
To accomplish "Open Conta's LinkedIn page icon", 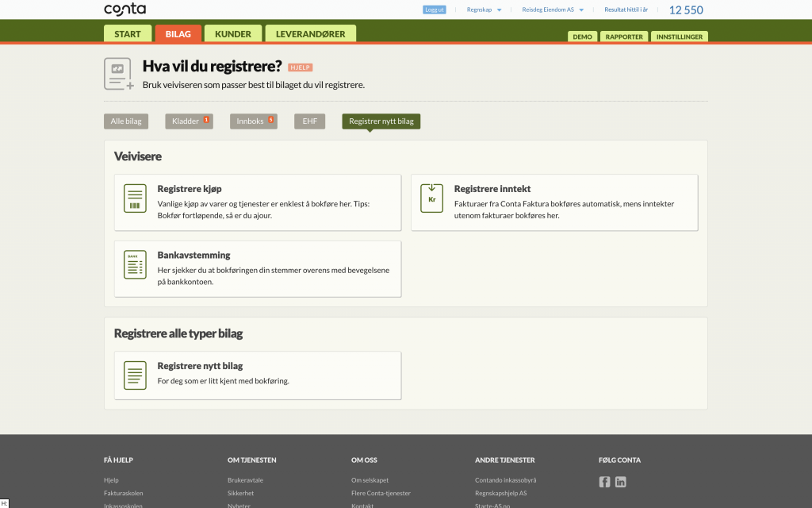I will pos(620,482).
